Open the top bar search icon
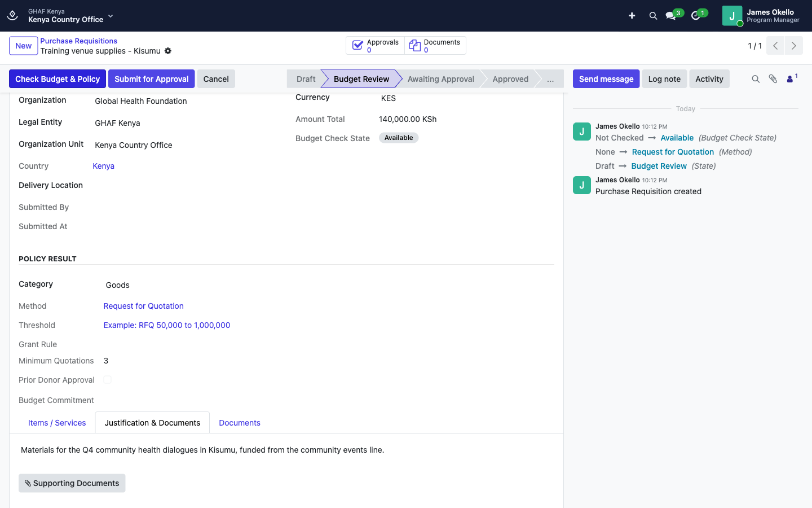This screenshot has width=812, height=508. [653, 16]
